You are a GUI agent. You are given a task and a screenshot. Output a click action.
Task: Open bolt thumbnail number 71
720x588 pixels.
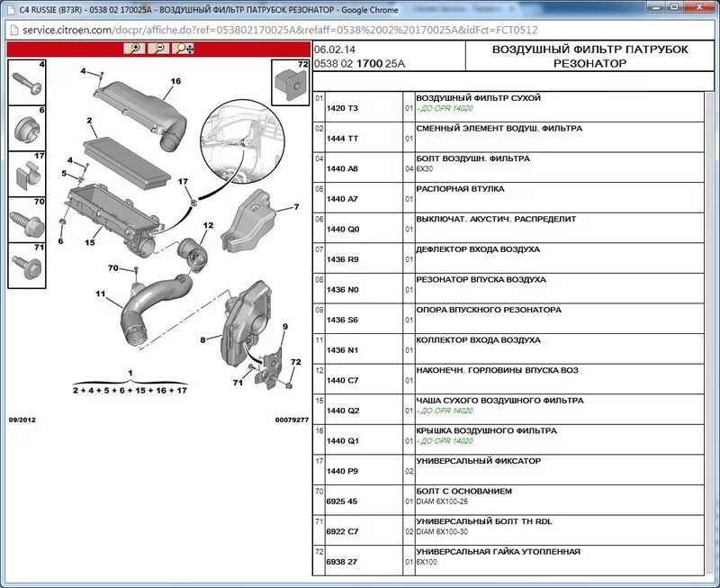[27, 266]
